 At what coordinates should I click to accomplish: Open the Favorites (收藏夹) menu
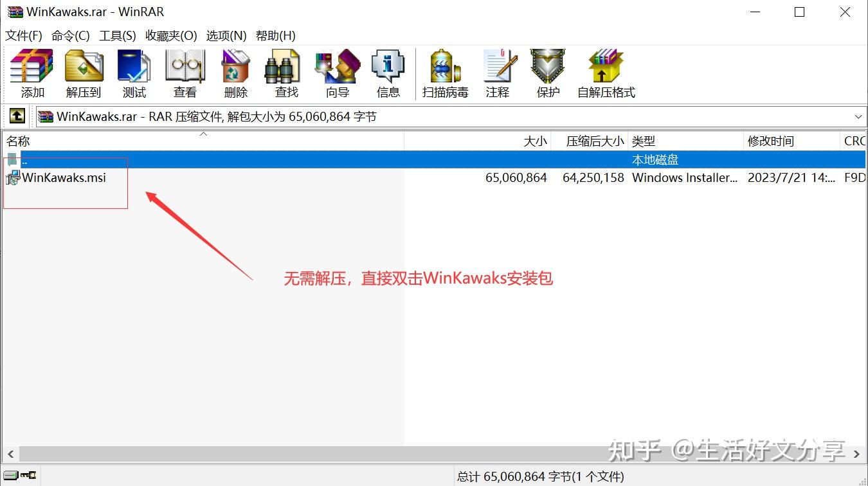(172, 35)
